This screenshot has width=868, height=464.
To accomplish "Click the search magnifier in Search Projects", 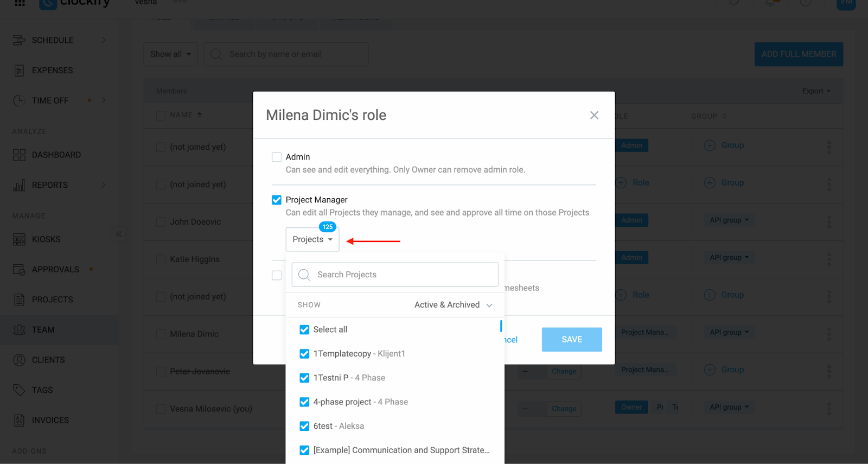I will 304,275.
